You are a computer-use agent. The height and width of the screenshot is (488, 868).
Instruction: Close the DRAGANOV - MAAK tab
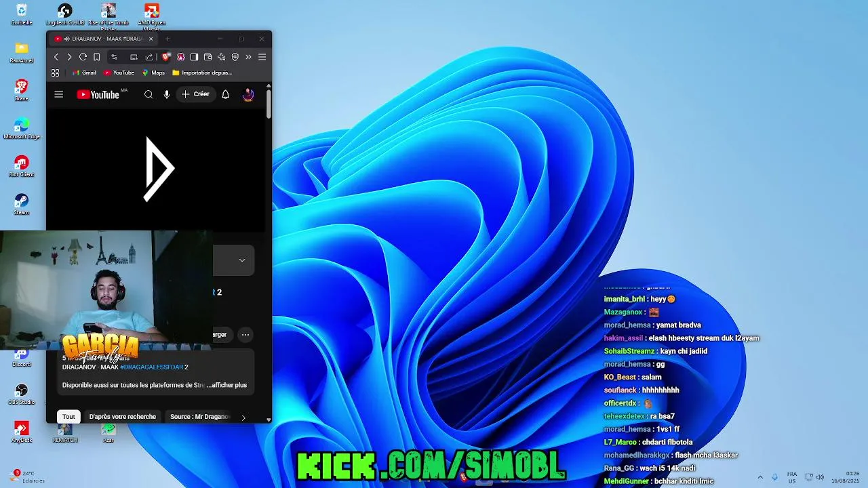tap(151, 39)
